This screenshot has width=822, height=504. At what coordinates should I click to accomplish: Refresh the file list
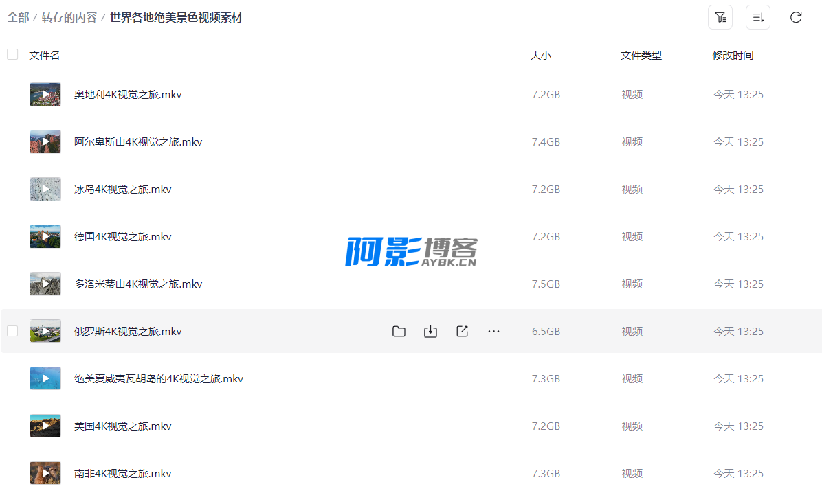click(x=795, y=18)
